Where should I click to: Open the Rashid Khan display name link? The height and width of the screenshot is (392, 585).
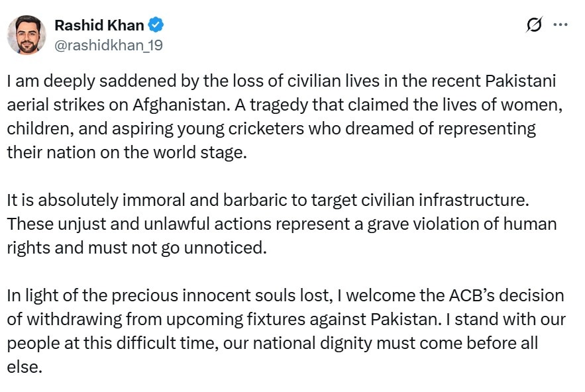click(99, 26)
